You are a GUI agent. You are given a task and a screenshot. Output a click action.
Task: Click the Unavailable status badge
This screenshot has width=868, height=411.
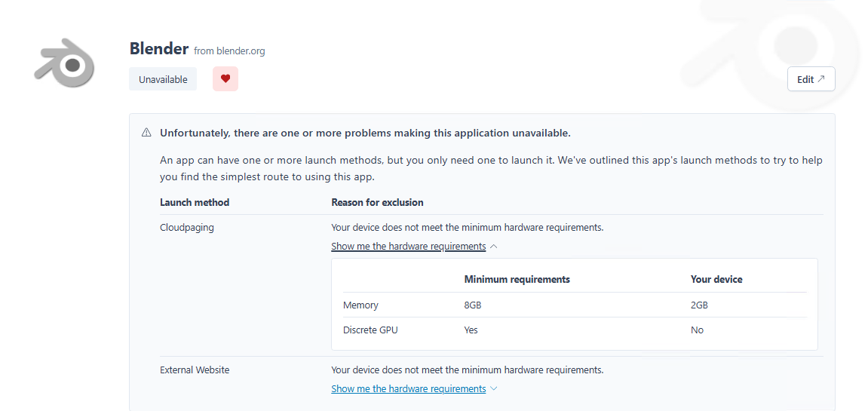[163, 79]
